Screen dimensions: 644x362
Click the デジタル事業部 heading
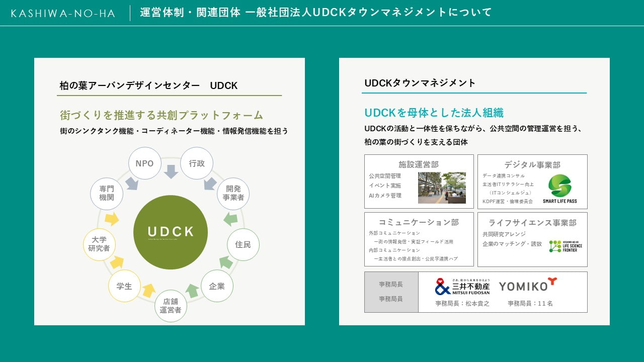[x=532, y=164]
